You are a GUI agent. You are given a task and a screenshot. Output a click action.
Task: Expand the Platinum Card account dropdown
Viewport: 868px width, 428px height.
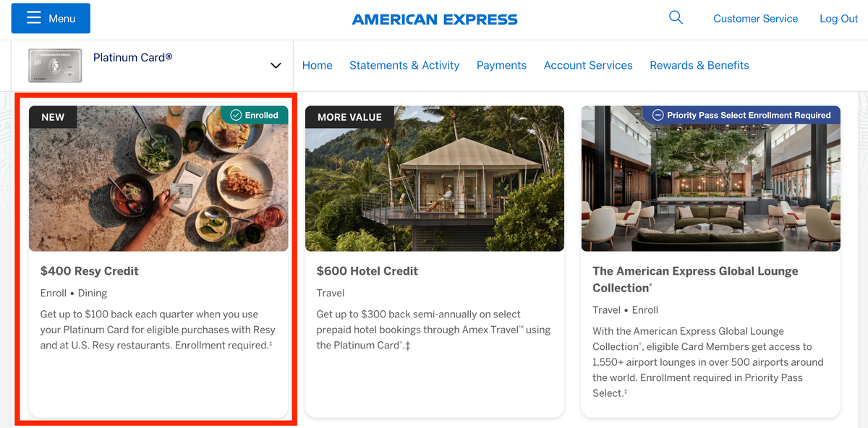pyautogui.click(x=276, y=66)
